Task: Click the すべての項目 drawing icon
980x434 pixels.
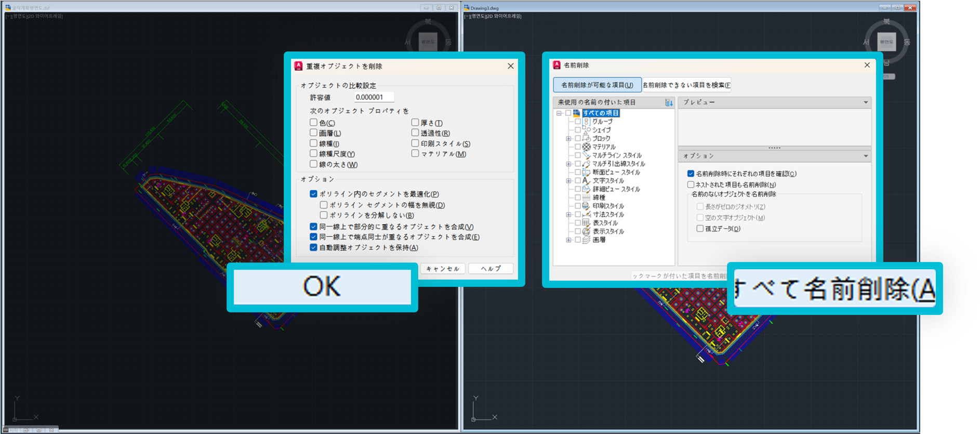Action: [577, 113]
